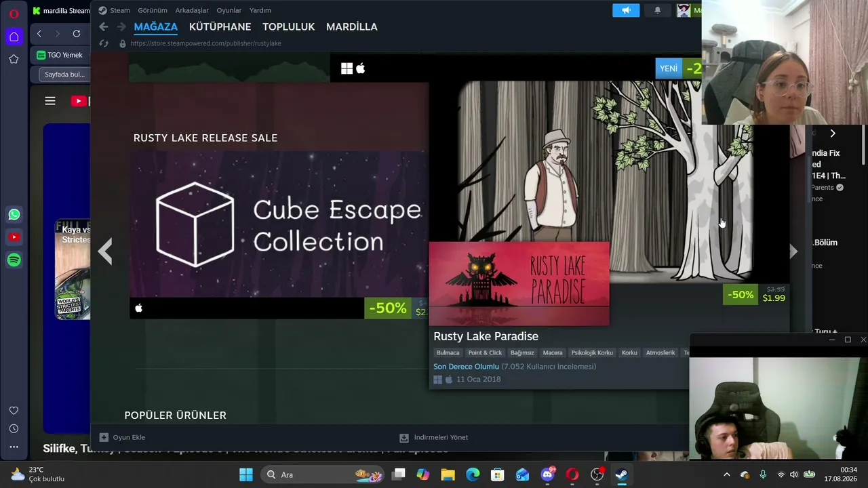Open the Oyunlar menu

coord(229,10)
